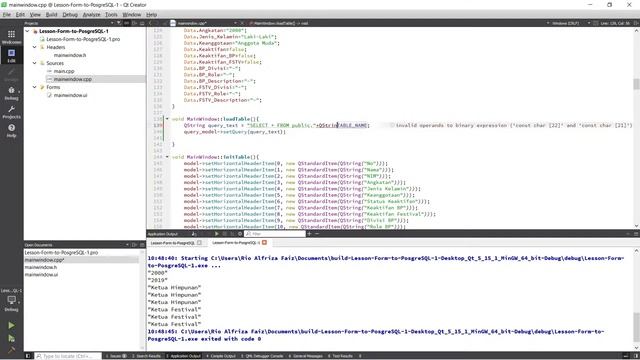
Task: Start debugging with play-bug button
Action: coord(11,338)
